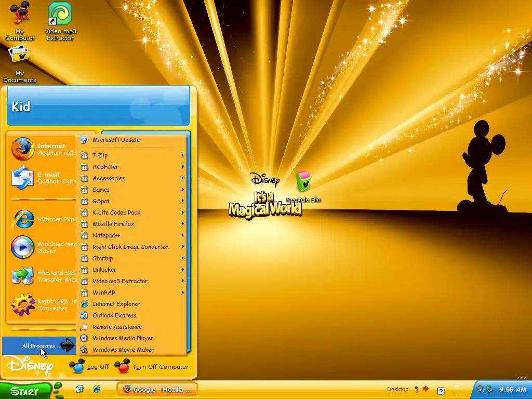Expand the K-Lite Codec Pack submenu arrow
Screen dimensions: 532x399
click(x=182, y=212)
